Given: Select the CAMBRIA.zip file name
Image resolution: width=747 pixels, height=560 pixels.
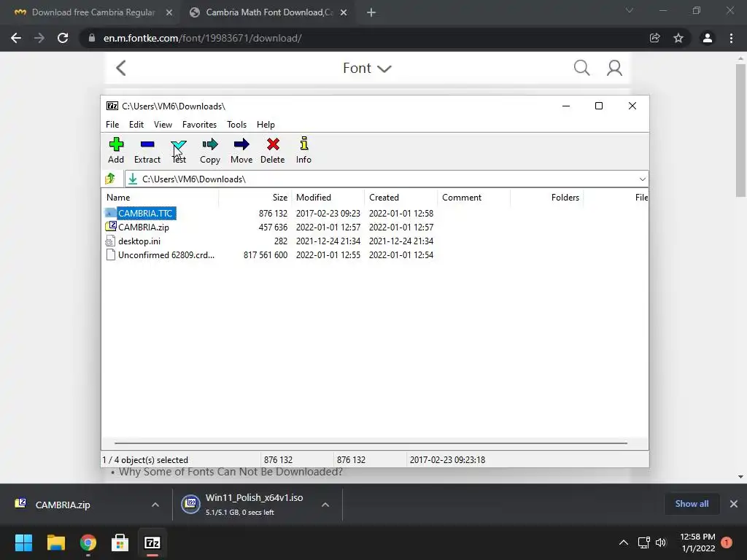Looking at the screenshot, I should point(144,227).
